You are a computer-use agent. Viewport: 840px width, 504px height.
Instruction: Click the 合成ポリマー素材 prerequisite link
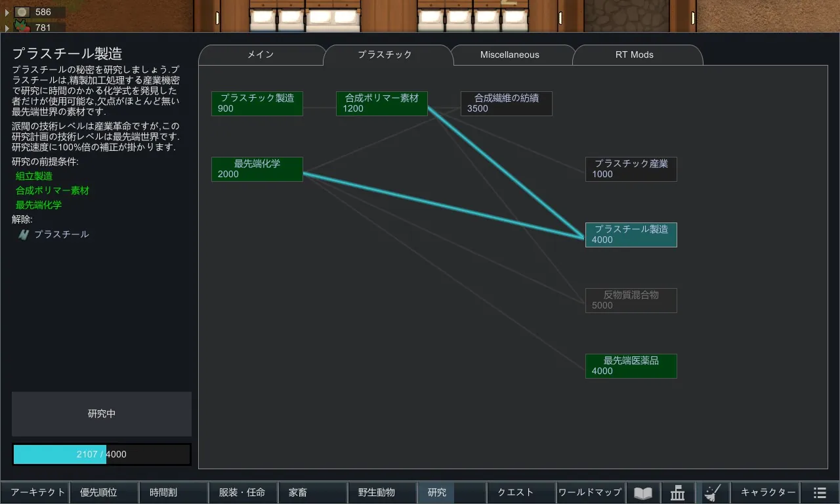tap(52, 191)
